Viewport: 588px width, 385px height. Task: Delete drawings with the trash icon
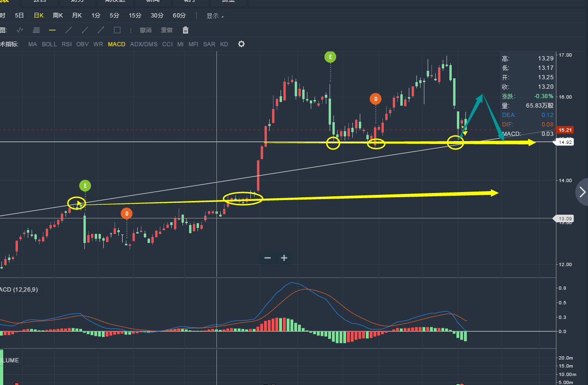click(x=185, y=30)
